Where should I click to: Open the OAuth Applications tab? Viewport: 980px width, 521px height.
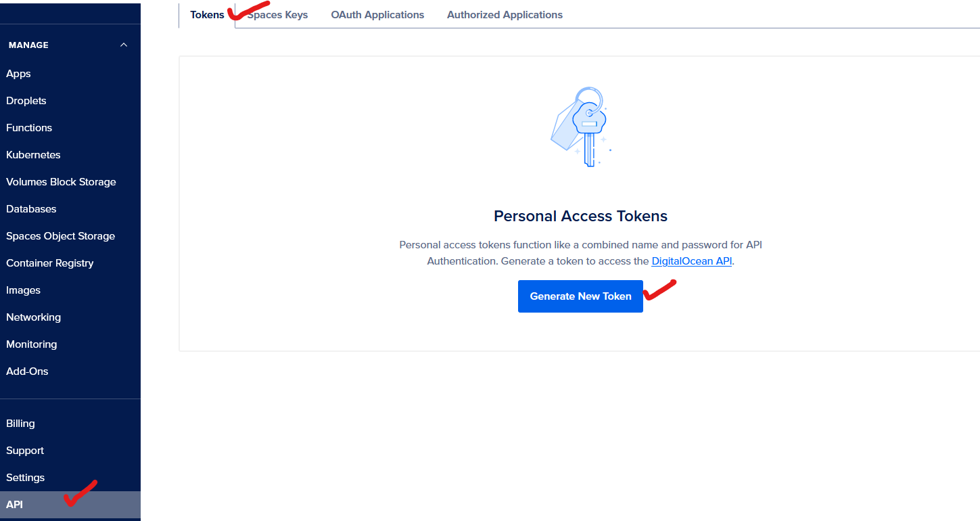(x=377, y=15)
